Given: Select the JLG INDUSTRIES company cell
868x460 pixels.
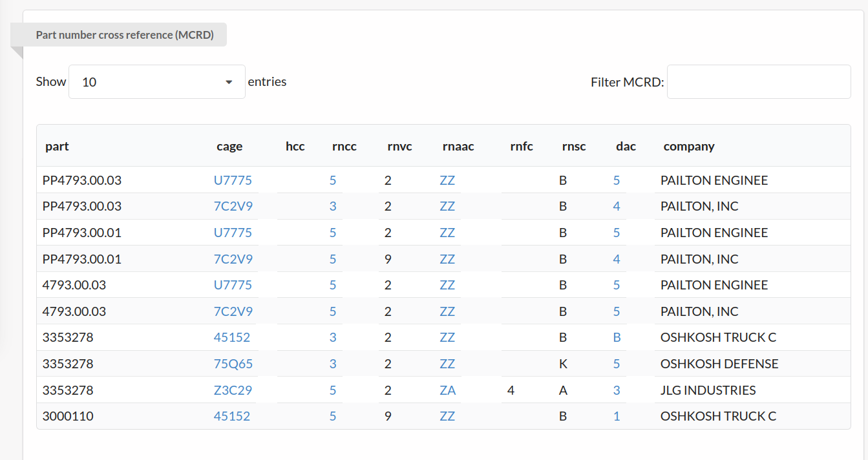Looking at the screenshot, I should (708, 390).
